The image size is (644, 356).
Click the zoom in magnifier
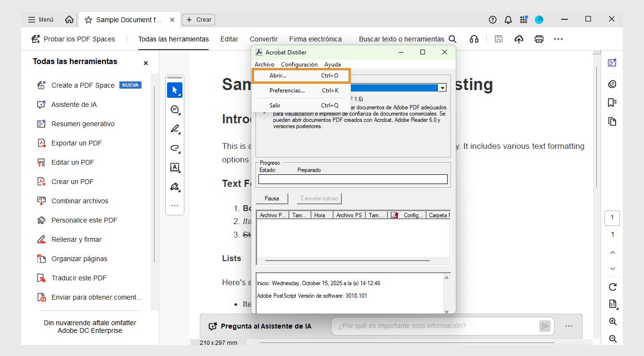point(613,321)
